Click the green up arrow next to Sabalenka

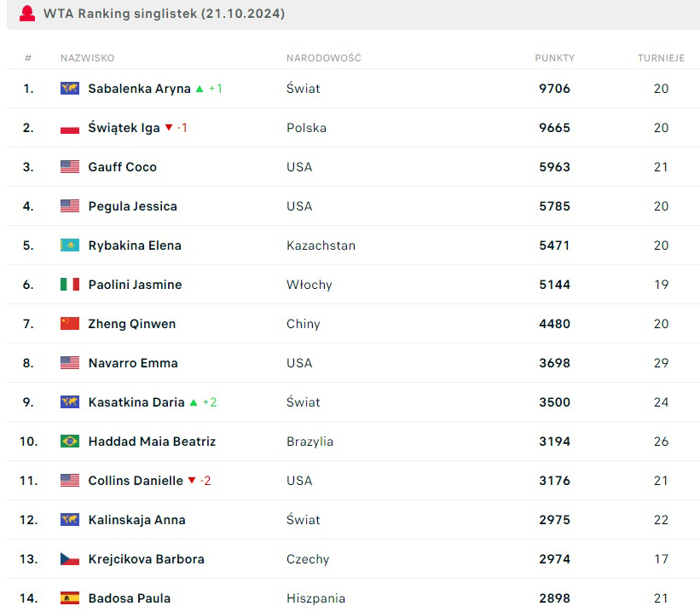click(x=200, y=89)
